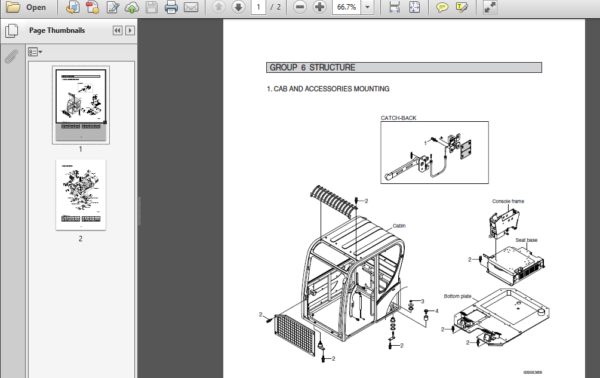
Task: Click the save floppy disk icon
Action: point(152,7)
